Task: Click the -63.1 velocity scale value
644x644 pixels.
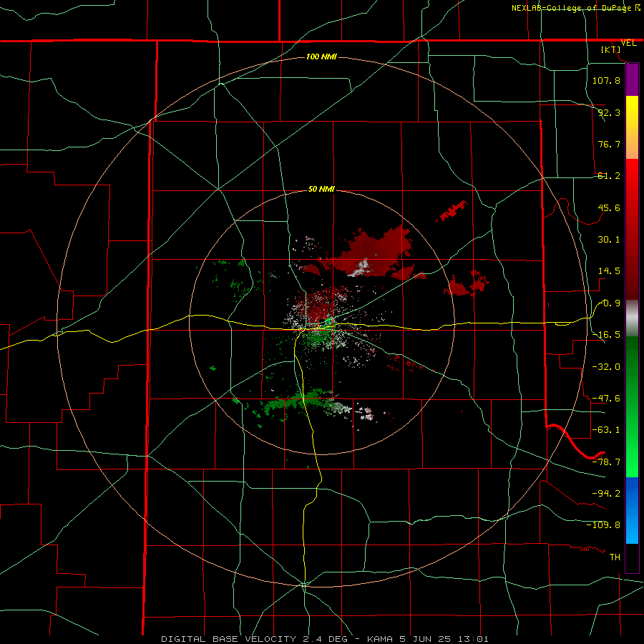Action: click(606, 430)
